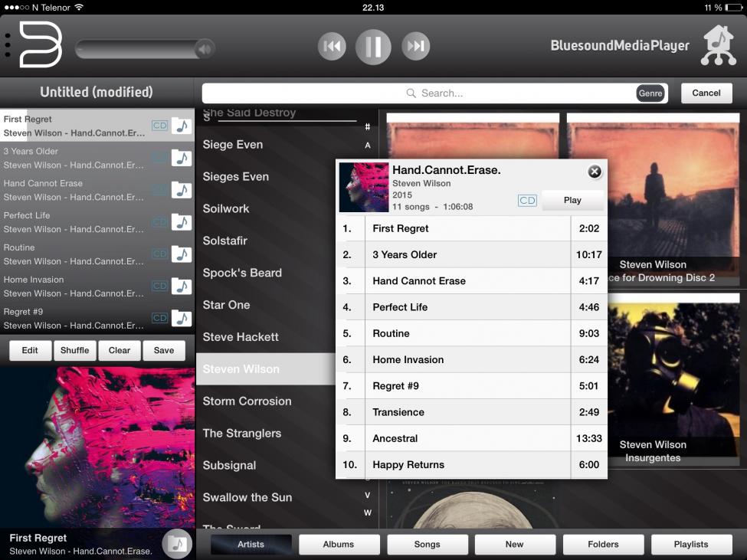The image size is (747, 560).
Task: Jump to # in artist index
Action: (x=367, y=127)
